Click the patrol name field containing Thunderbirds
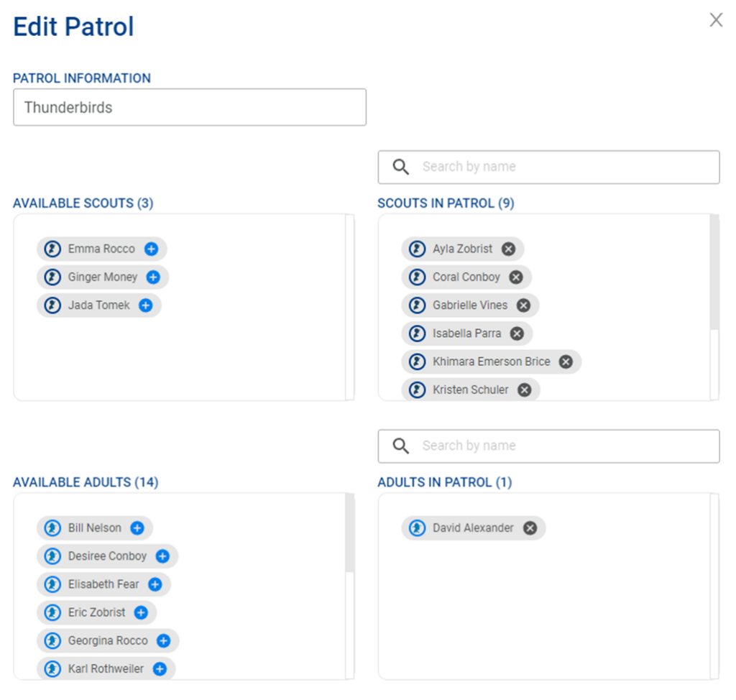The image size is (736, 700). [190, 108]
